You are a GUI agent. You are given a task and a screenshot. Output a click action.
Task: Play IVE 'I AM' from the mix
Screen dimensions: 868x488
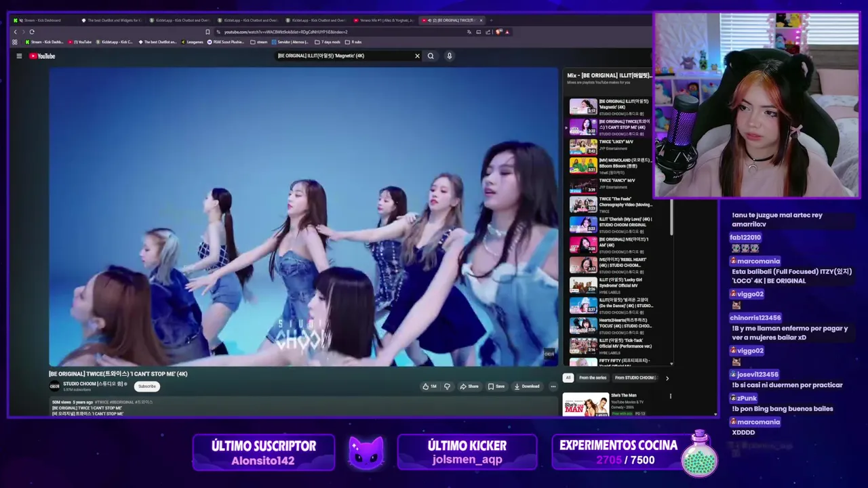coord(611,245)
